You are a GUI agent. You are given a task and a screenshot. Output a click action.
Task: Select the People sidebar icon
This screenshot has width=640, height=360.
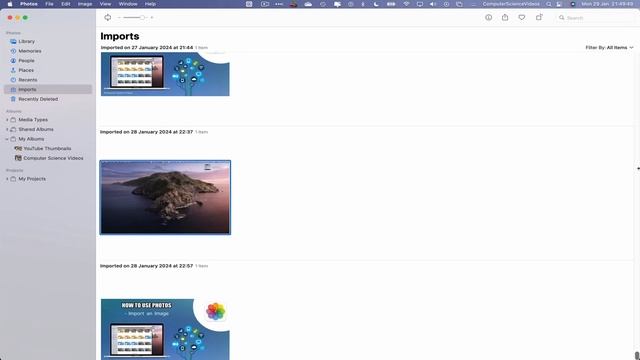point(13,60)
